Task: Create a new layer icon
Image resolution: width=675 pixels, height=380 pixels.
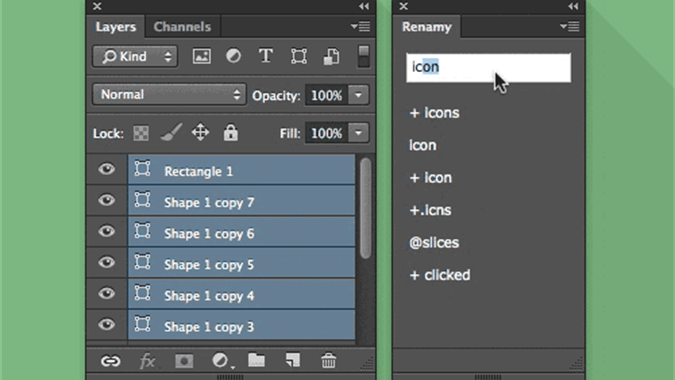Action: click(x=293, y=361)
